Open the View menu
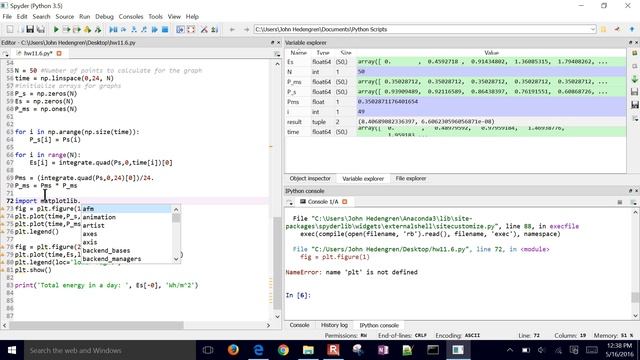This screenshot has height=360, width=640. (174, 17)
